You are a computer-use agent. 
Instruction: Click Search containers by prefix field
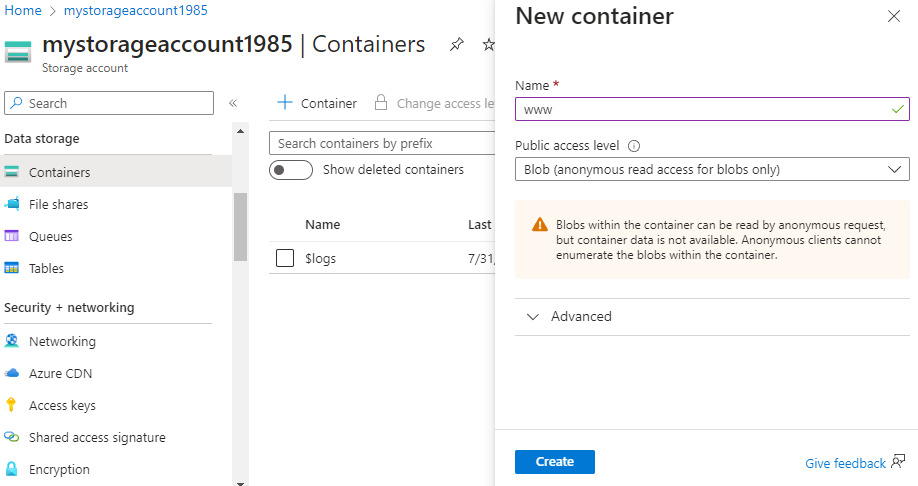[382, 143]
